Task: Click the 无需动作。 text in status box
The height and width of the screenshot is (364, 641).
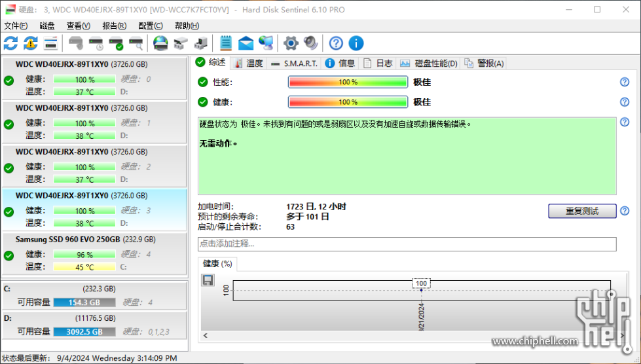Action: (x=218, y=143)
